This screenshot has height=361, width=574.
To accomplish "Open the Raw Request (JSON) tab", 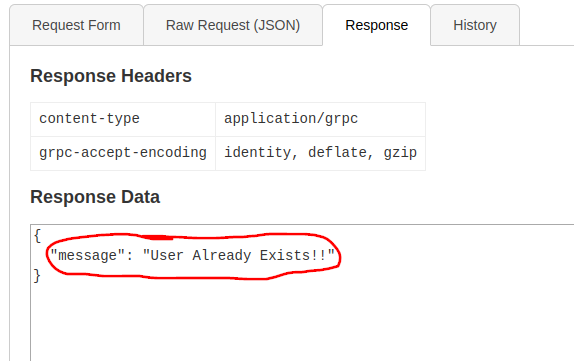I will pyautogui.click(x=233, y=25).
